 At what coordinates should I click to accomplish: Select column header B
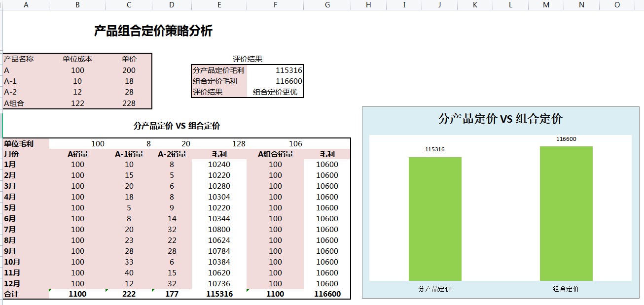point(77,5)
